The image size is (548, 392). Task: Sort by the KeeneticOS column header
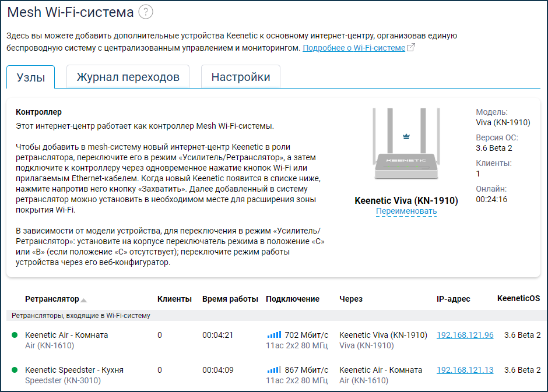pyautogui.click(x=519, y=298)
